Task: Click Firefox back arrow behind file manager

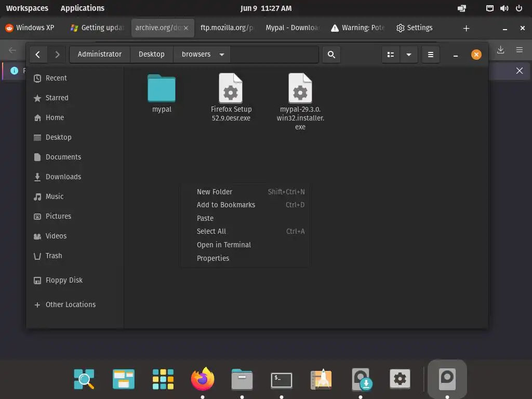Action: click(12, 50)
